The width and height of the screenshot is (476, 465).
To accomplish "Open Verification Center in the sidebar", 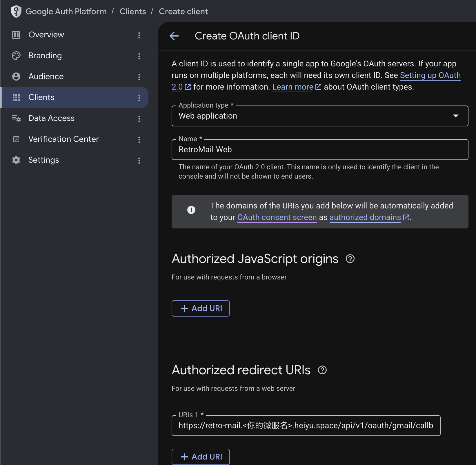I will click(x=63, y=139).
